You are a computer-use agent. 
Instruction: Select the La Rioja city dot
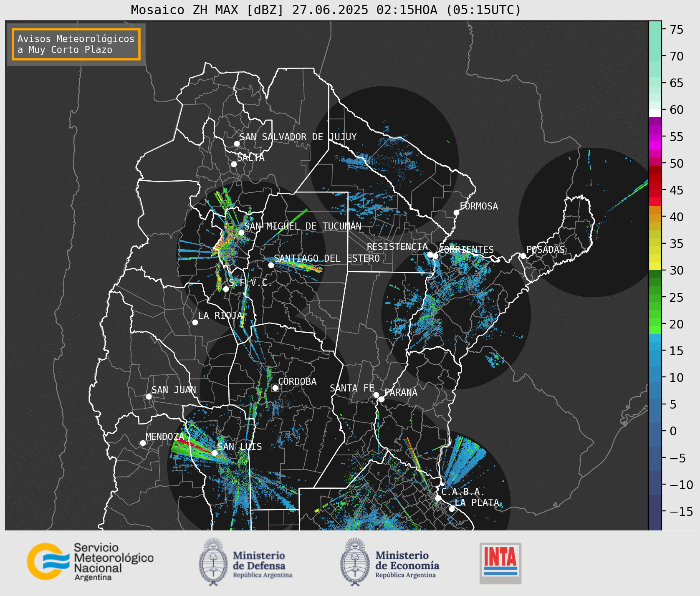click(x=195, y=322)
